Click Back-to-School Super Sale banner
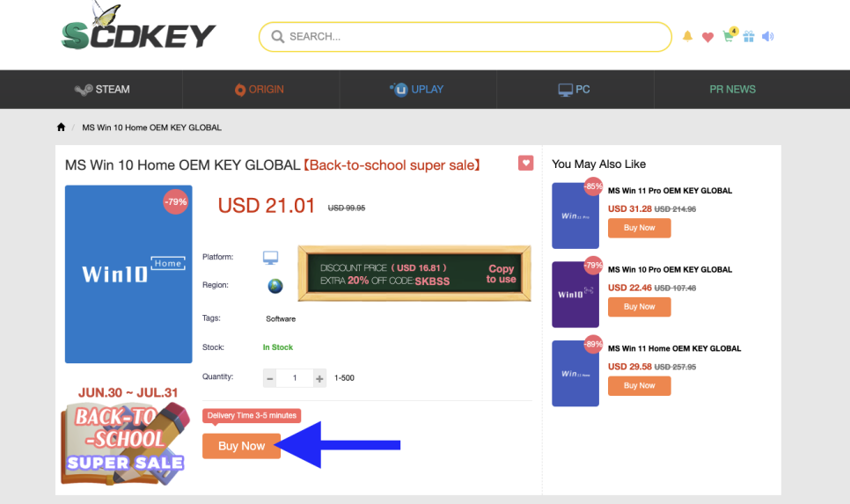The height and width of the screenshot is (504, 850). 126,435
